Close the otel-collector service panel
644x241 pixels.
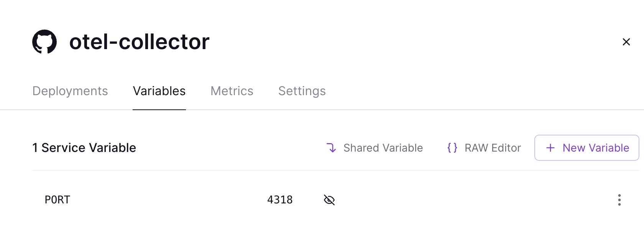(x=626, y=42)
